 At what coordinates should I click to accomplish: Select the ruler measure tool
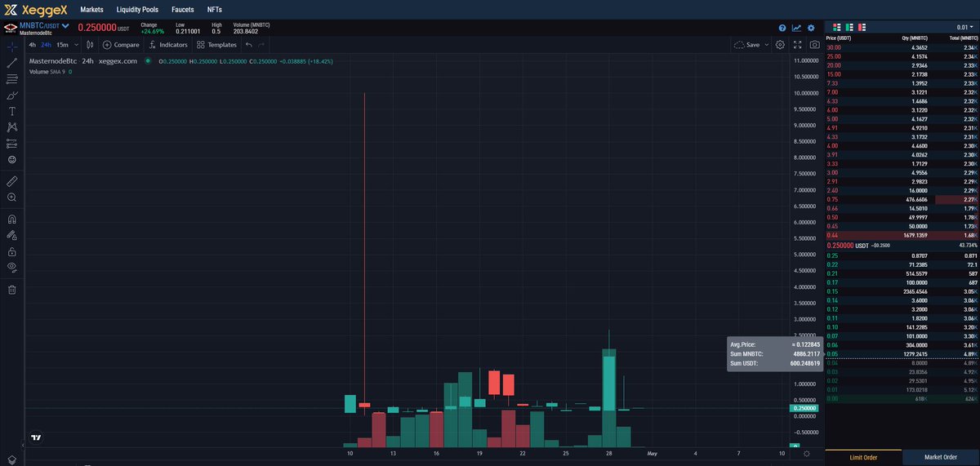click(x=11, y=180)
